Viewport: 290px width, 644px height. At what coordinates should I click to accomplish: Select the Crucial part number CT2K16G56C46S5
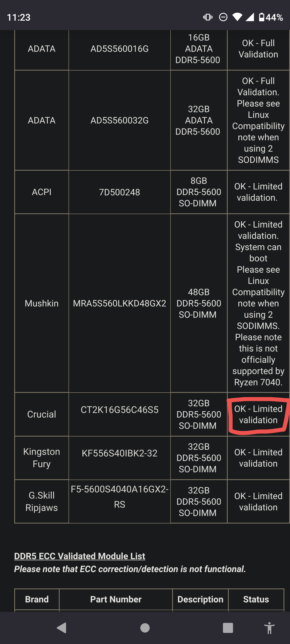point(120,414)
